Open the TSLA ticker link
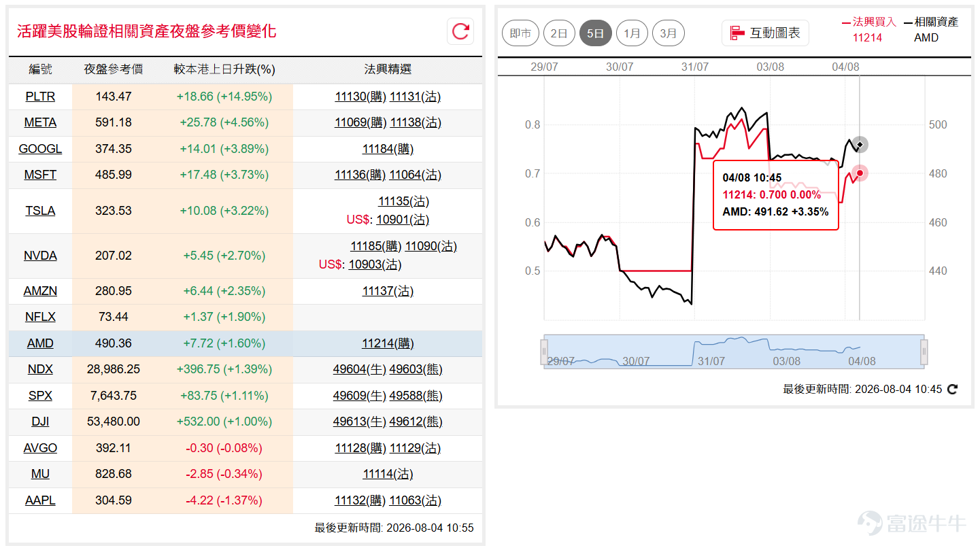 (40, 211)
